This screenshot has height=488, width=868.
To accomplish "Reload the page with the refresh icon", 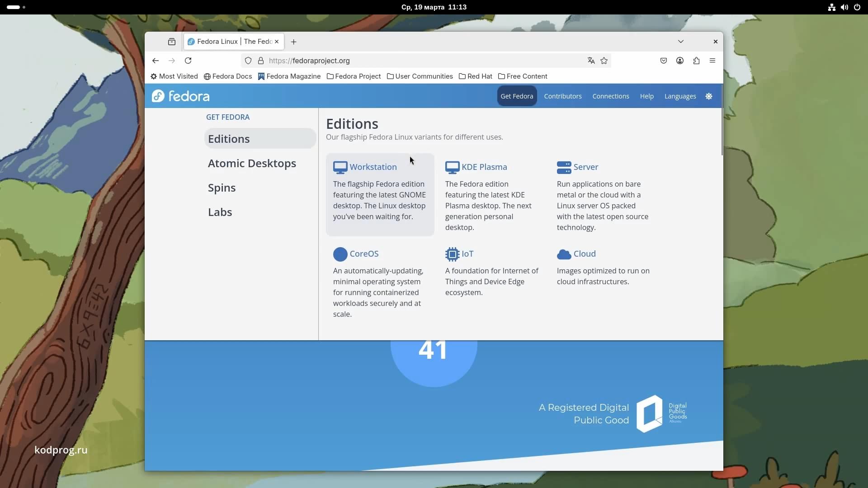I will [188, 61].
